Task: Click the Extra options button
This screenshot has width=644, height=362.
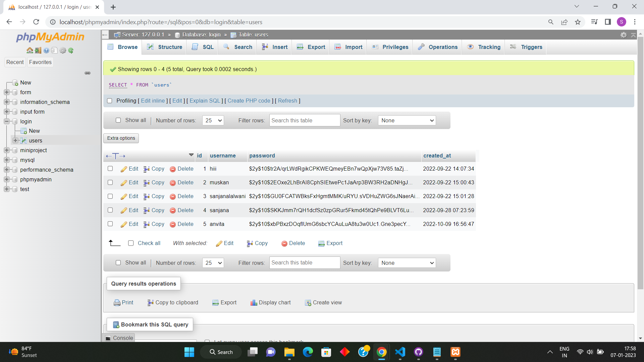Action: pos(121,138)
